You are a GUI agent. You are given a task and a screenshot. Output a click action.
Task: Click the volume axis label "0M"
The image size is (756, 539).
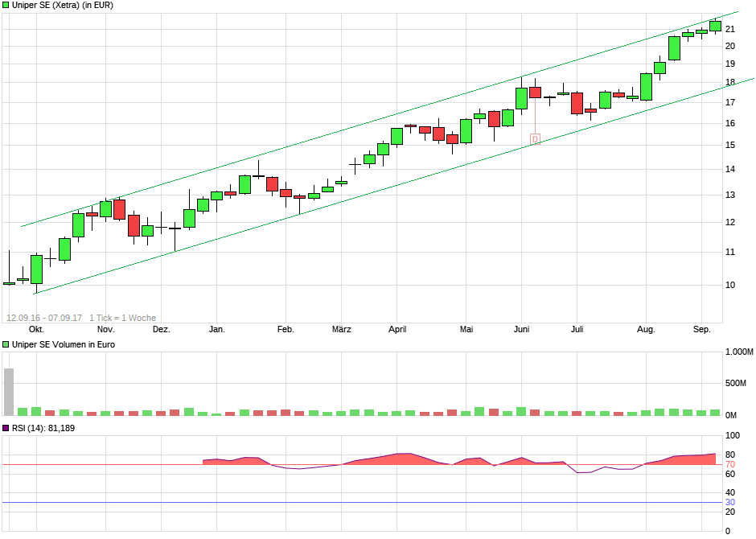[x=731, y=415]
